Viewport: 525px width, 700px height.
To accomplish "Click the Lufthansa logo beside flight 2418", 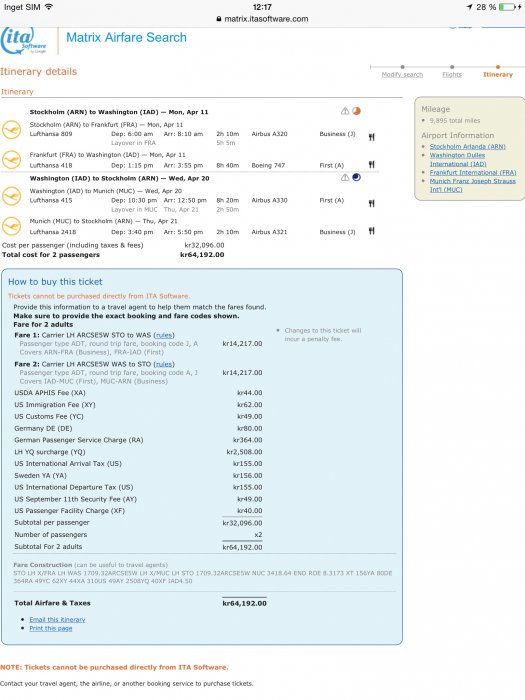I will (12, 226).
